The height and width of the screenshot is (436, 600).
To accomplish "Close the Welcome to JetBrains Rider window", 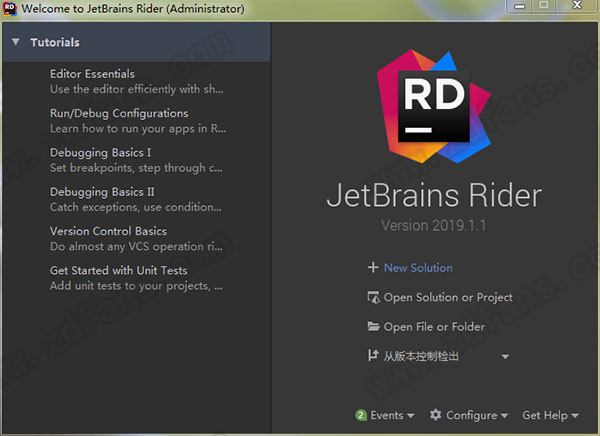I will pos(577,5).
